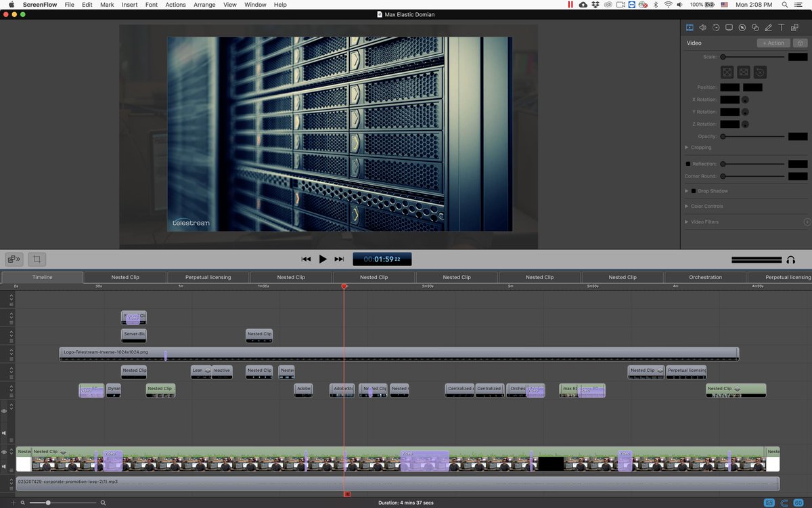
Task: Click the scale-to-fill icon under Scale
Action: pos(743,72)
